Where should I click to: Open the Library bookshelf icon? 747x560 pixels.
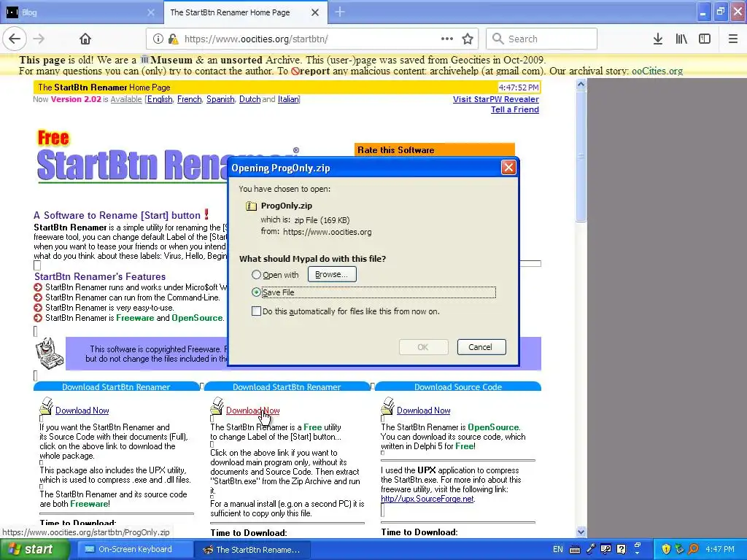coord(681,39)
